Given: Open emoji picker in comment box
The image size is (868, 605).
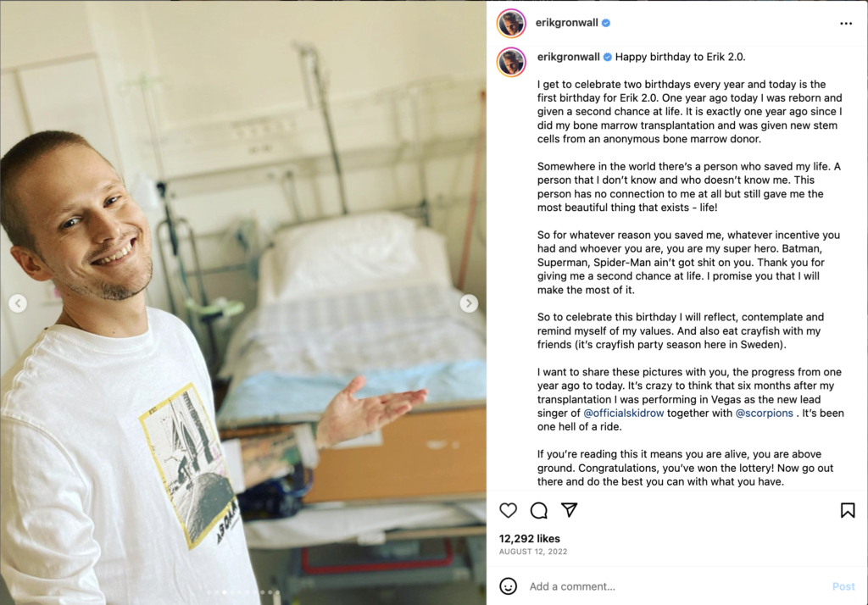Looking at the screenshot, I should coord(508,586).
